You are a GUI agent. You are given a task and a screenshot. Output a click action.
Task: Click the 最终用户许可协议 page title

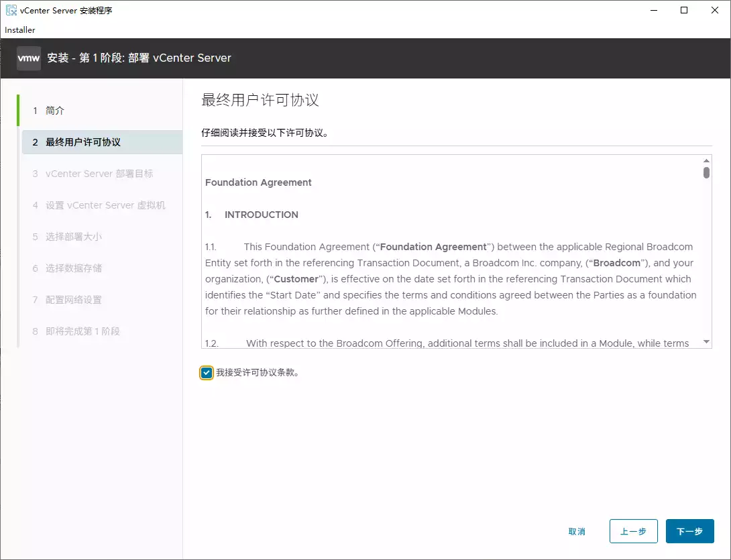tap(260, 100)
